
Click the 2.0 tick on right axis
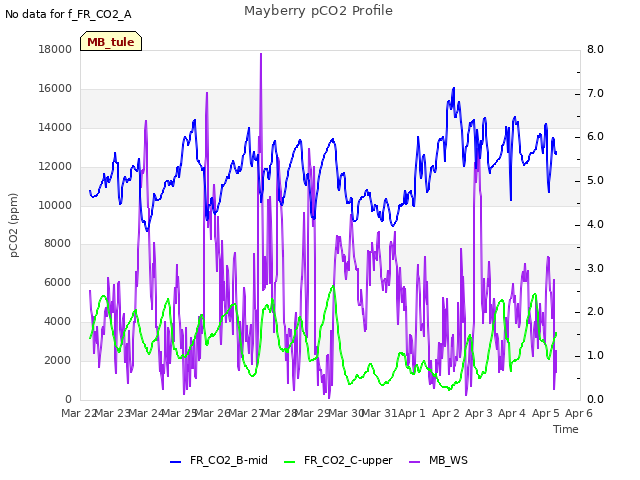point(595,312)
